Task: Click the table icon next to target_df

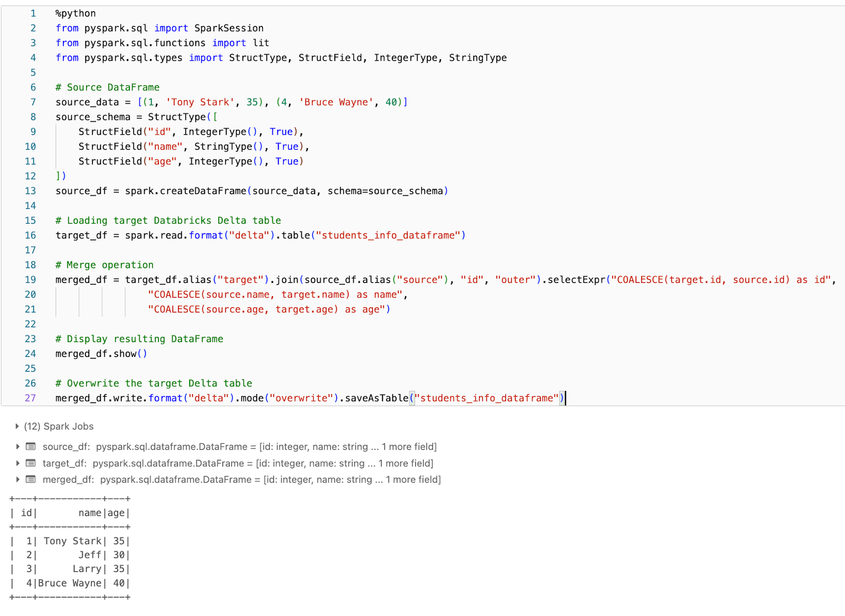Action: (31, 463)
